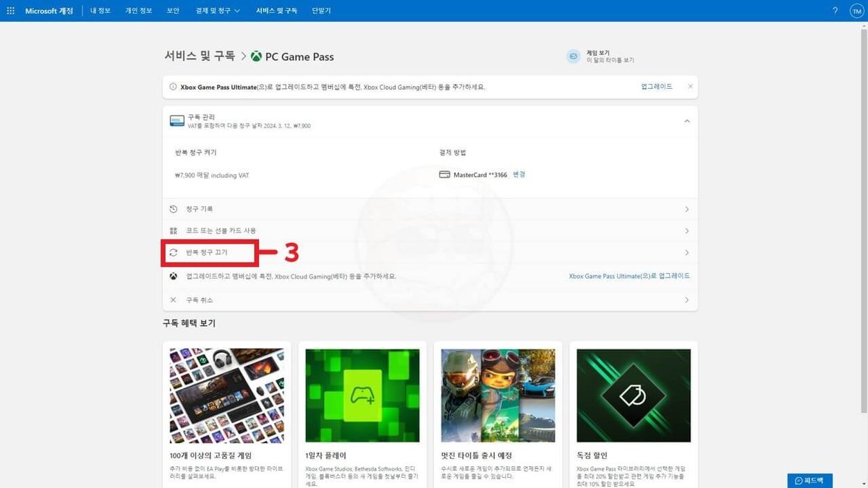Image resolution: width=868 pixels, height=488 pixels.
Task: Open the app launcher grid icon
Action: point(10,11)
